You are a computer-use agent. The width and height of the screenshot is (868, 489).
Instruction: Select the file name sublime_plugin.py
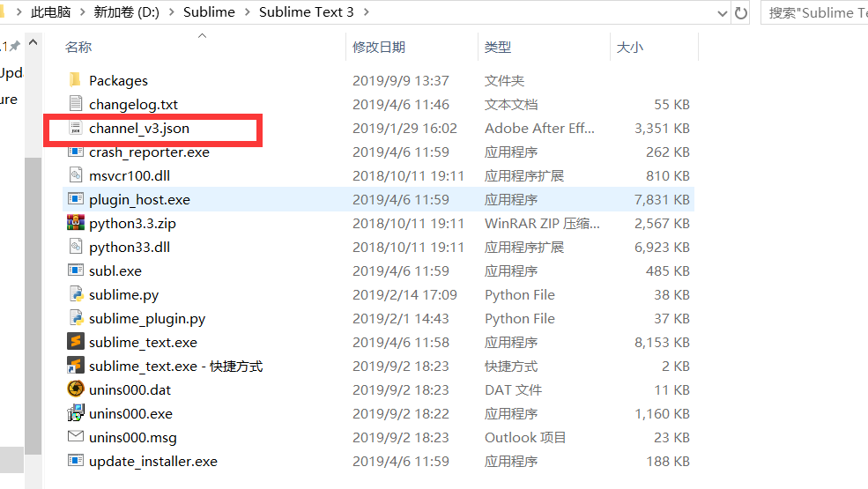(x=147, y=319)
